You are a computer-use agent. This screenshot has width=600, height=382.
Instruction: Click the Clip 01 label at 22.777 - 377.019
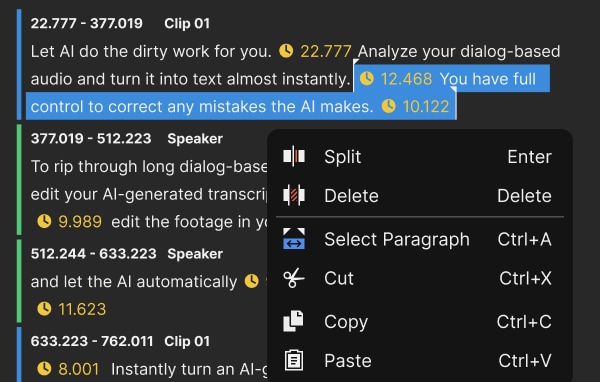point(187,23)
